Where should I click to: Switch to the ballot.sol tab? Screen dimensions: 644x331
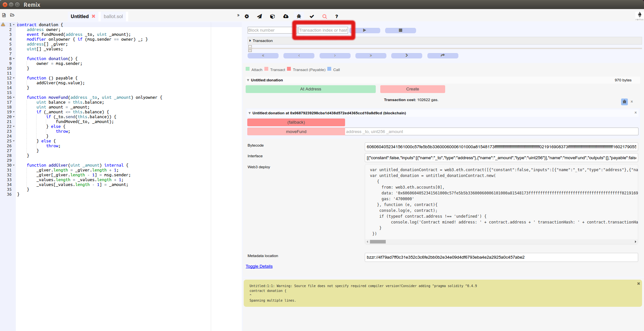click(x=113, y=16)
